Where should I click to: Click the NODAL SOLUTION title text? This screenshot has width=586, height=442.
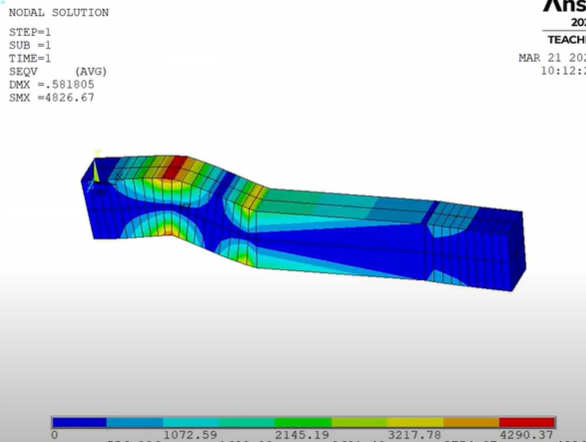[59, 13]
